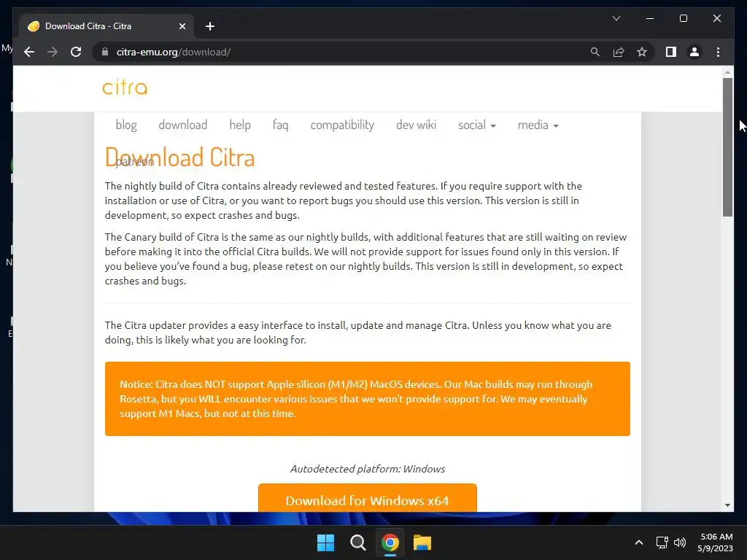Viewport: 747px width, 560px height.
Task: Open the dev wiki link
Action: [416, 125]
